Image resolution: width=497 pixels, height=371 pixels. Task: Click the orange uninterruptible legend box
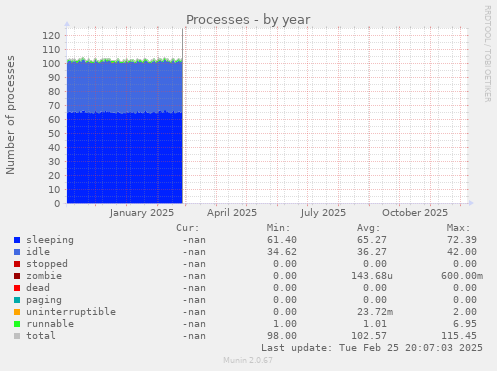click(17, 312)
